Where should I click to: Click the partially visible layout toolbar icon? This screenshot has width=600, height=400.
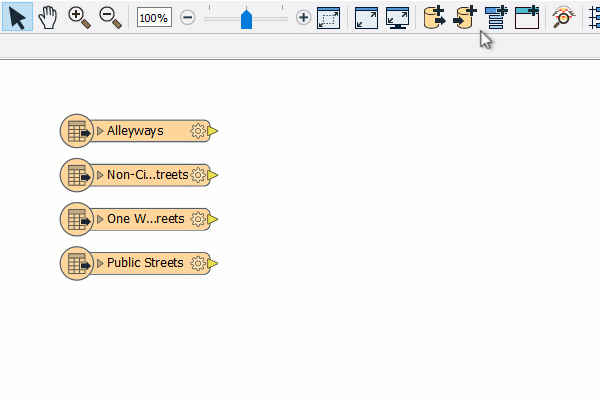(x=594, y=18)
